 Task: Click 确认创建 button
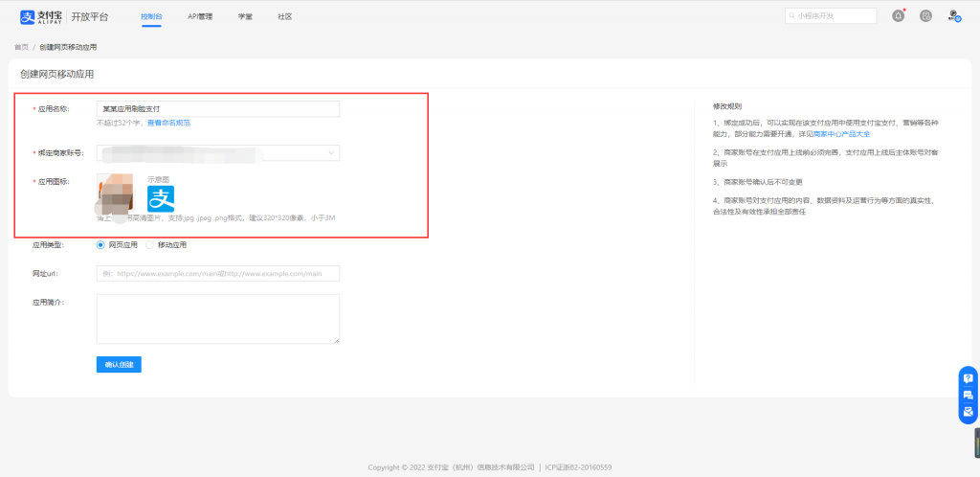tap(119, 365)
